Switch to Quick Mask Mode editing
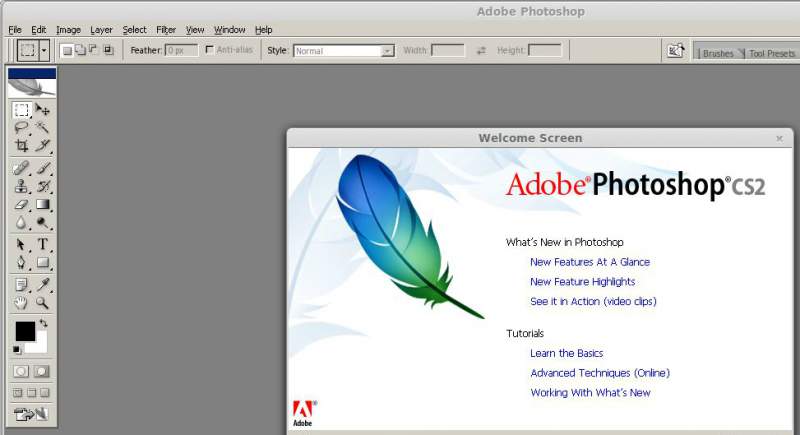The height and width of the screenshot is (435, 800). pyautogui.click(x=42, y=371)
